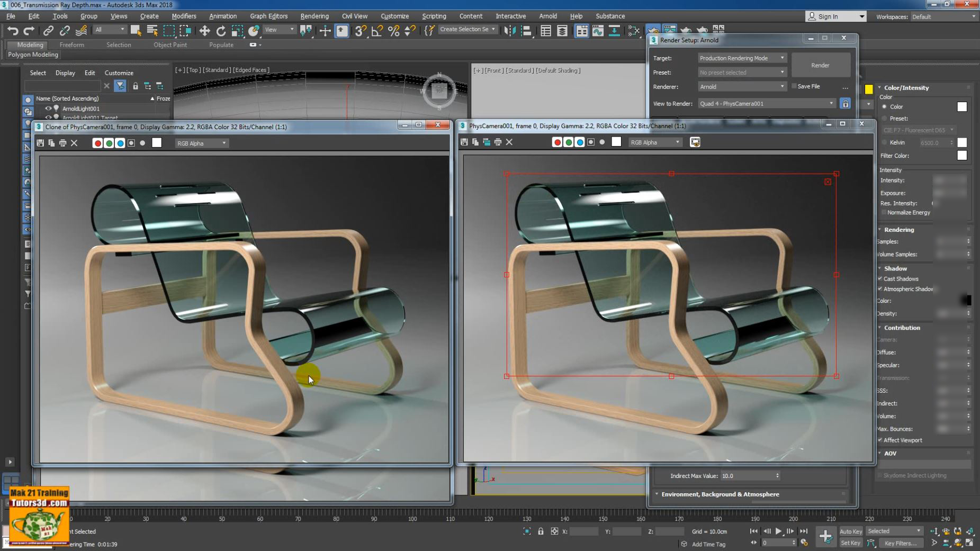Click the Select and Move tool
980x551 pixels.
pyautogui.click(x=205, y=30)
